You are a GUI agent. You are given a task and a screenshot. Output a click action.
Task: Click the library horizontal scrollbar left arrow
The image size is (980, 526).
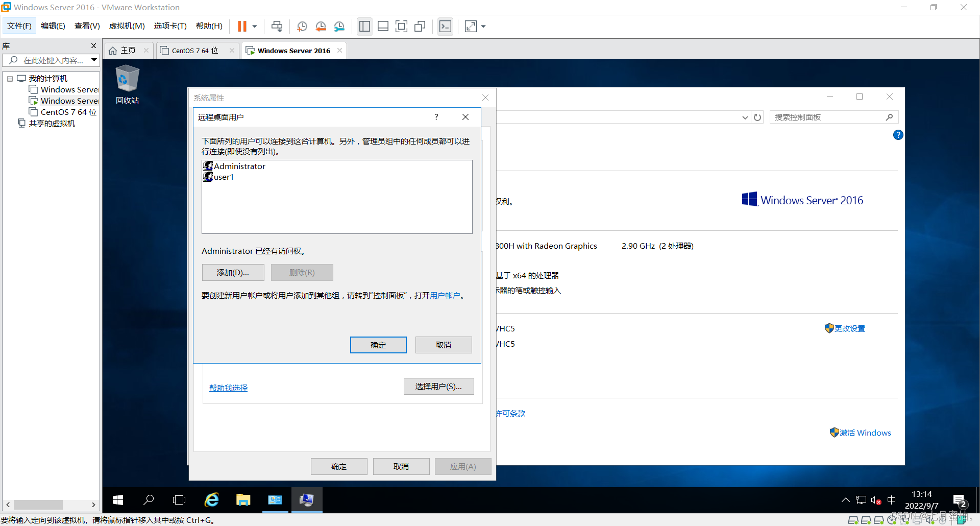pos(8,505)
